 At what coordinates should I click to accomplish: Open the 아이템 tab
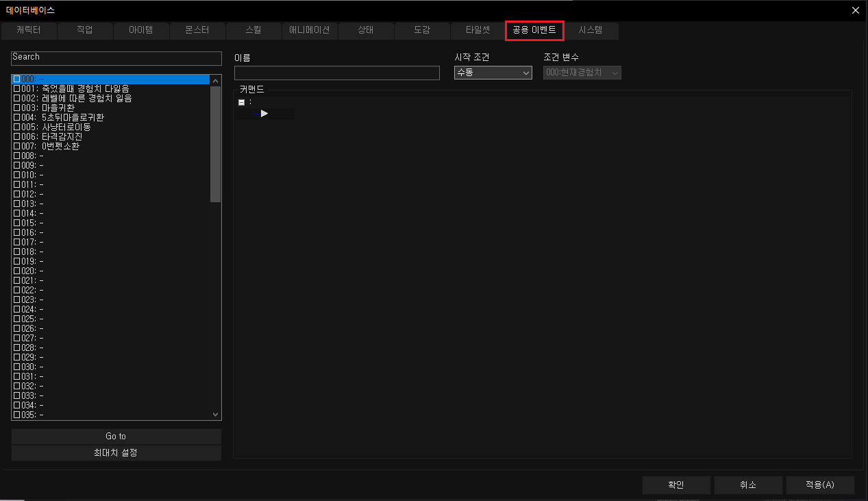click(140, 31)
